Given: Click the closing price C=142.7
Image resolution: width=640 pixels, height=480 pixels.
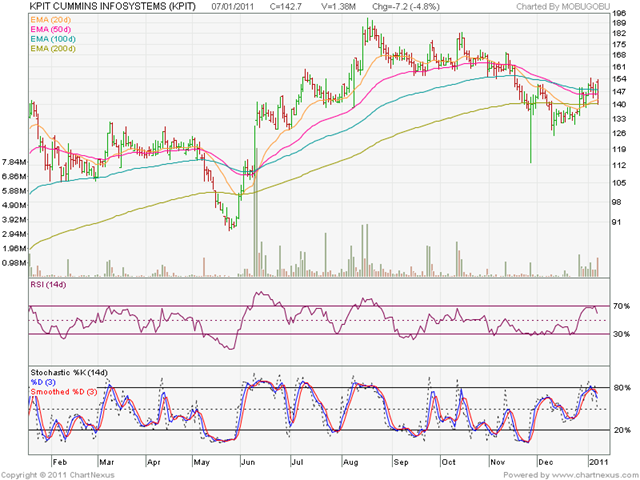Looking at the screenshot, I should tap(286, 7).
